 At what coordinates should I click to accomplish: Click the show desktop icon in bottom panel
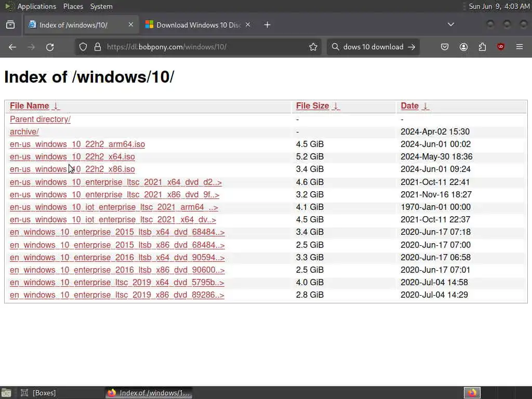pyautogui.click(x=6, y=393)
